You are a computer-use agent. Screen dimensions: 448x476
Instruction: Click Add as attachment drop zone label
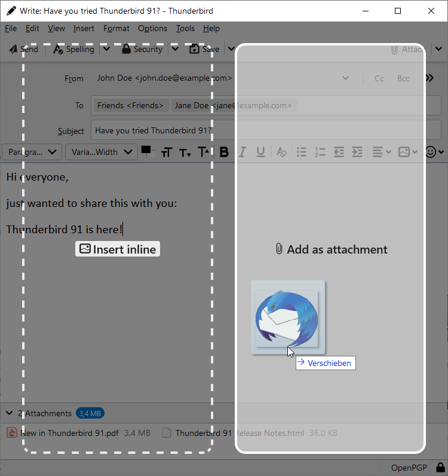pyautogui.click(x=332, y=249)
